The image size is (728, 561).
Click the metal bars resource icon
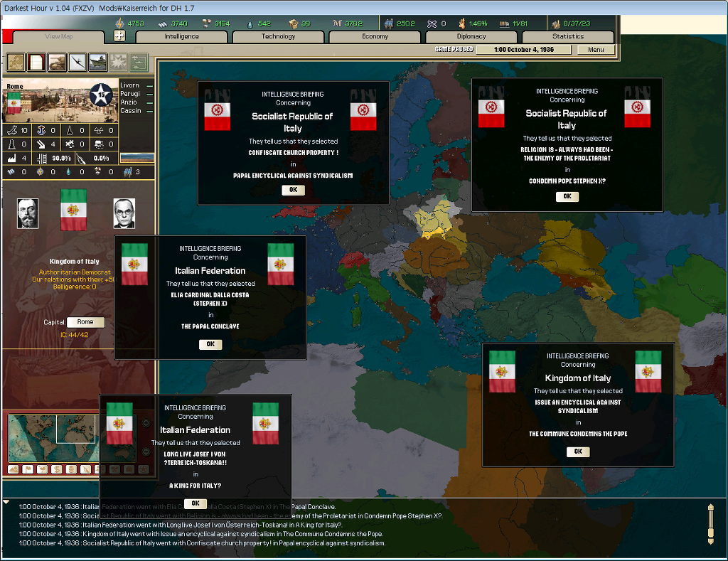point(163,23)
